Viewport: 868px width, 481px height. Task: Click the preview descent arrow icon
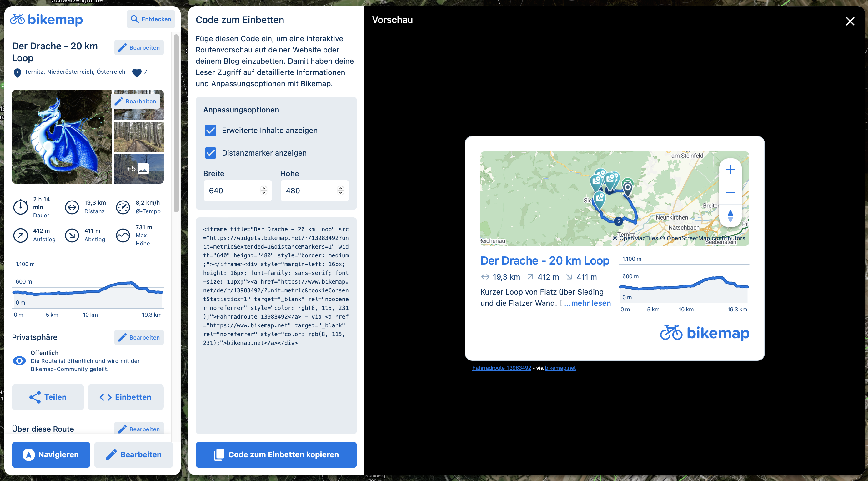569,277
